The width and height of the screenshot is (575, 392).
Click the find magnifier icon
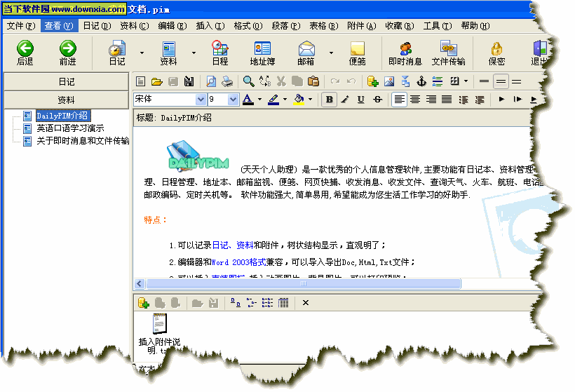(249, 81)
